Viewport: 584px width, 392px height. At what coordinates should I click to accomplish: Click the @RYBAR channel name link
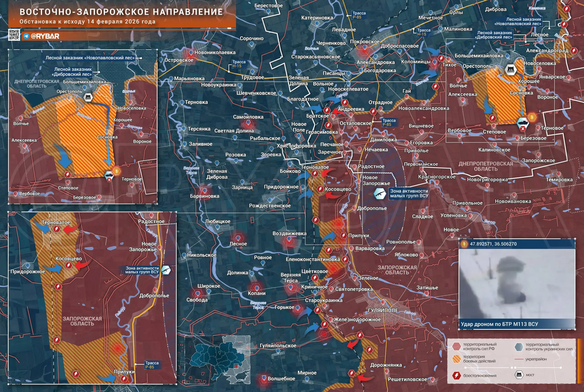pyautogui.click(x=45, y=36)
